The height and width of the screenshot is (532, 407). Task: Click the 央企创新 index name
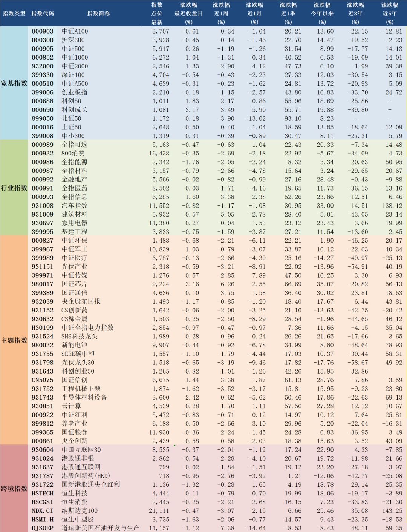click(x=75, y=441)
